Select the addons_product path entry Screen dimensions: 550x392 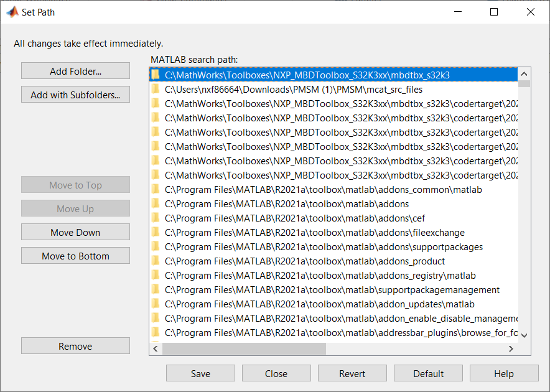tap(305, 261)
